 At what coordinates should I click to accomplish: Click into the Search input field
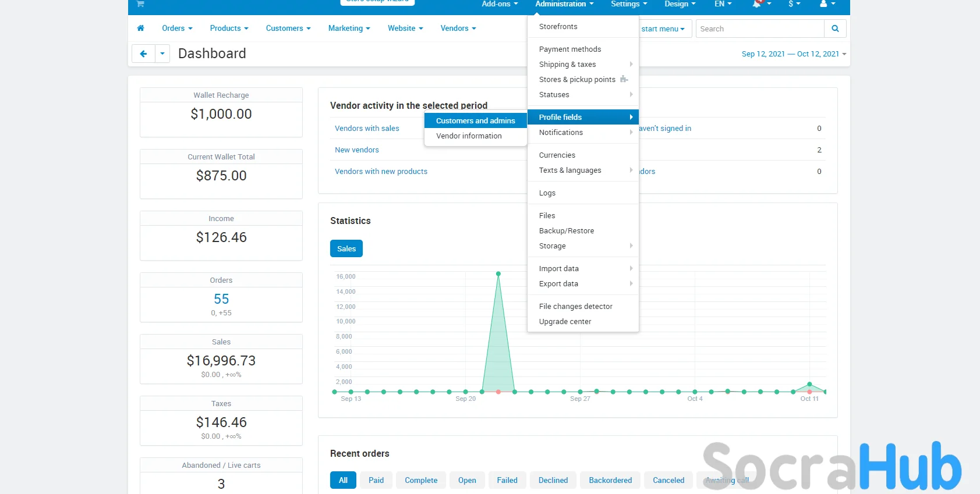(x=760, y=29)
